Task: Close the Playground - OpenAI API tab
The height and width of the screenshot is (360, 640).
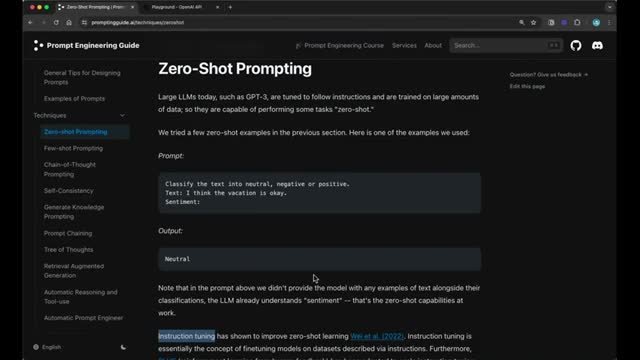Action: pos(217,7)
